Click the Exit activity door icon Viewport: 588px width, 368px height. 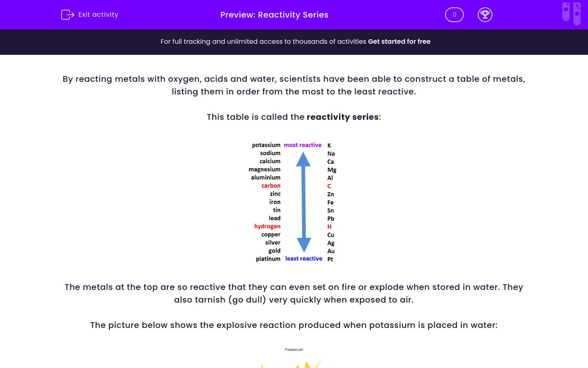point(67,15)
